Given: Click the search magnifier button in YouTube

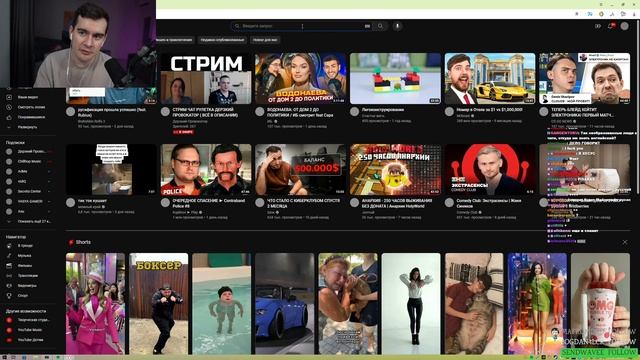Looking at the screenshot, I should pyautogui.click(x=380, y=26).
